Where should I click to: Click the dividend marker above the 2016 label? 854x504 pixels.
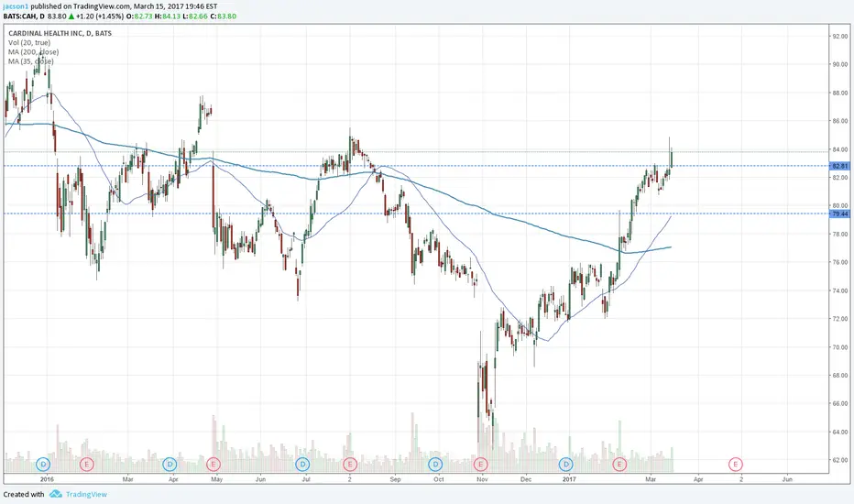43,465
